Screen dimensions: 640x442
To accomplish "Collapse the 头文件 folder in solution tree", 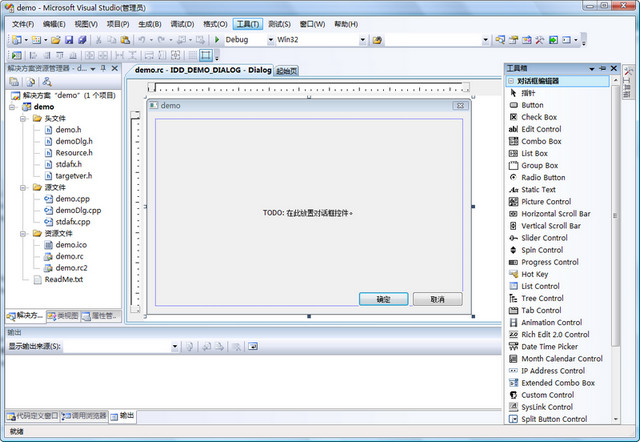I will coord(23,118).
